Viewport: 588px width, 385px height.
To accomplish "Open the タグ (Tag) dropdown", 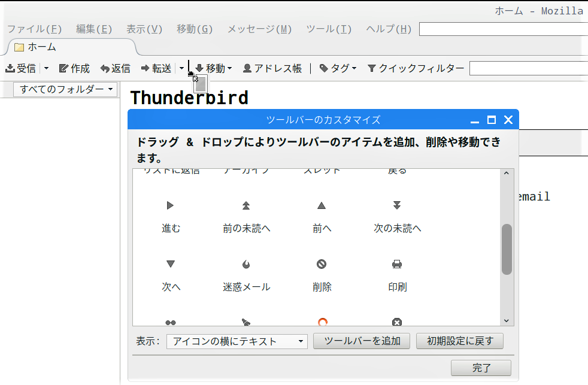I will tap(338, 68).
